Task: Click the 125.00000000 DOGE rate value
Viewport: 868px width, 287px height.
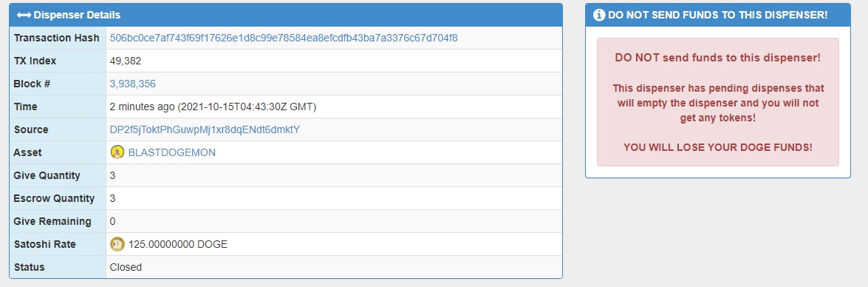Action: click(x=178, y=244)
